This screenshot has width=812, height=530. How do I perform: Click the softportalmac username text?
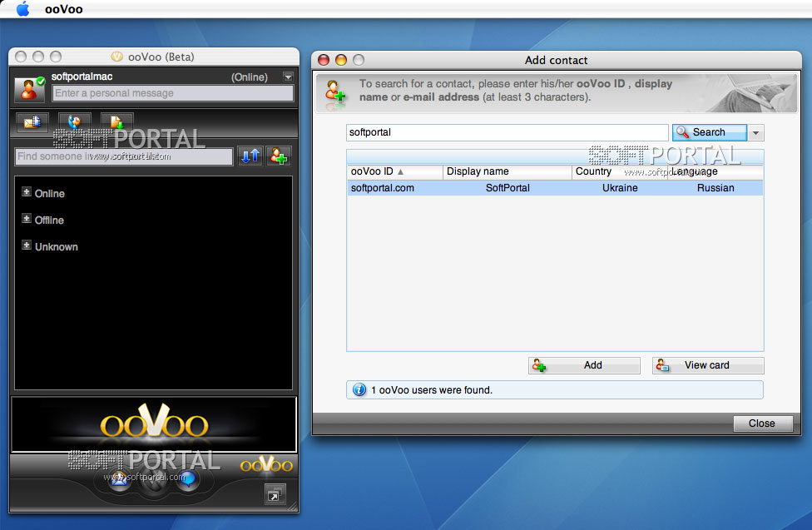click(x=82, y=77)
